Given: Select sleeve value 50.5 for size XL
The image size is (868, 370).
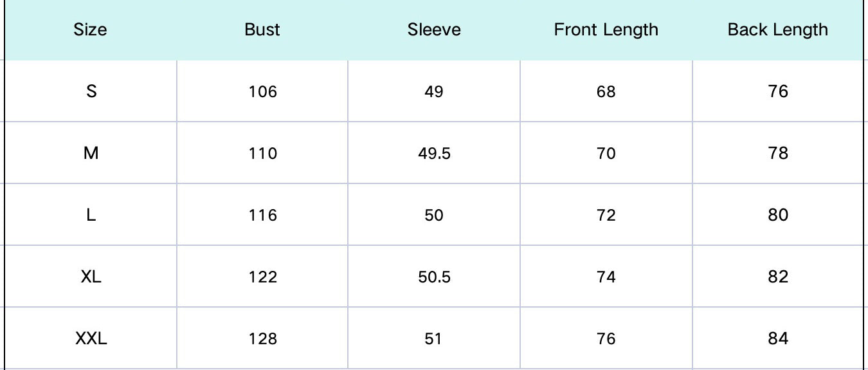Looking at the screenshot, I should pyautogui.click(x=434, y=277).
